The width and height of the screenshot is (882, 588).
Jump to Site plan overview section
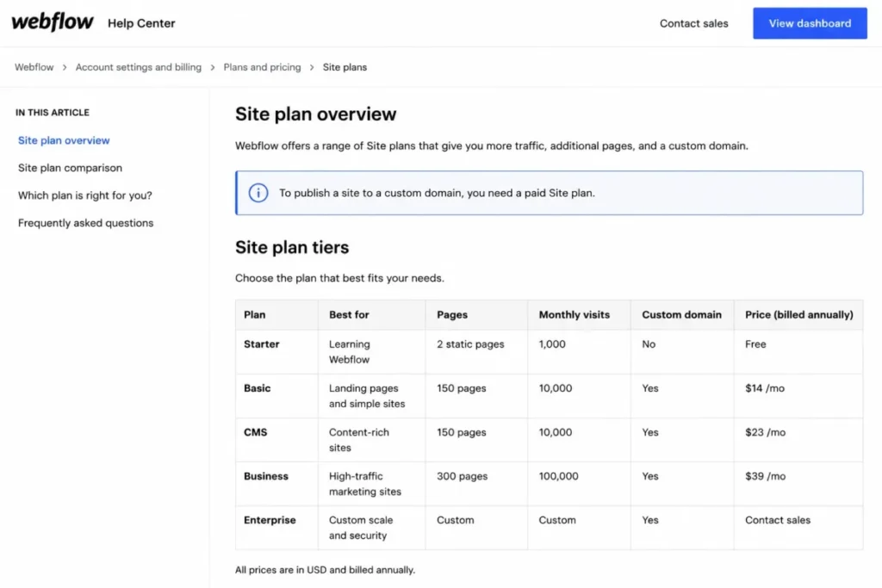(x=64, y=140)
